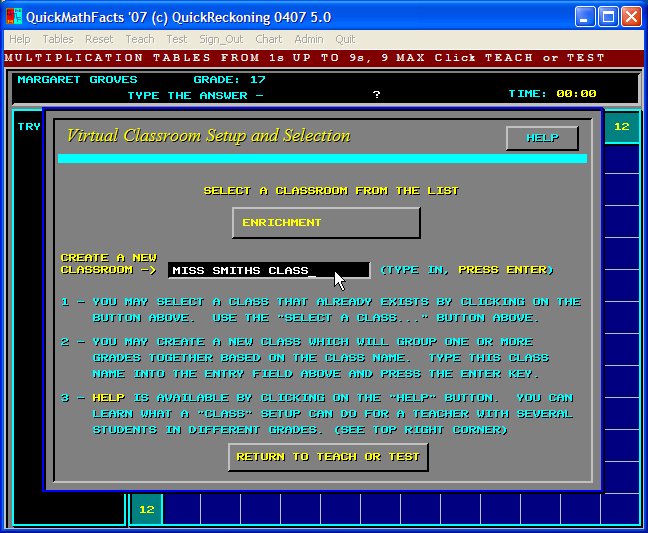Open the Test menu
The image size is (648, 533).
(177, 39)
